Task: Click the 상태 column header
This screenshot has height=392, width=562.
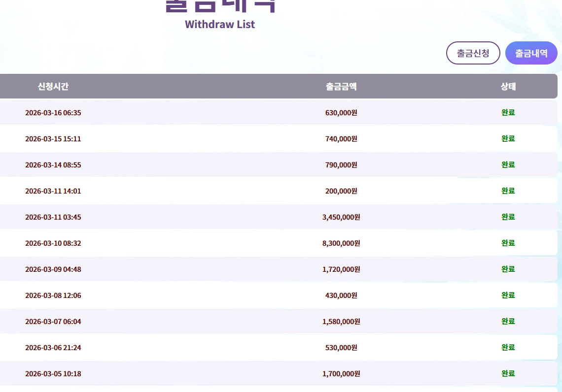Action: pos(508,87)
